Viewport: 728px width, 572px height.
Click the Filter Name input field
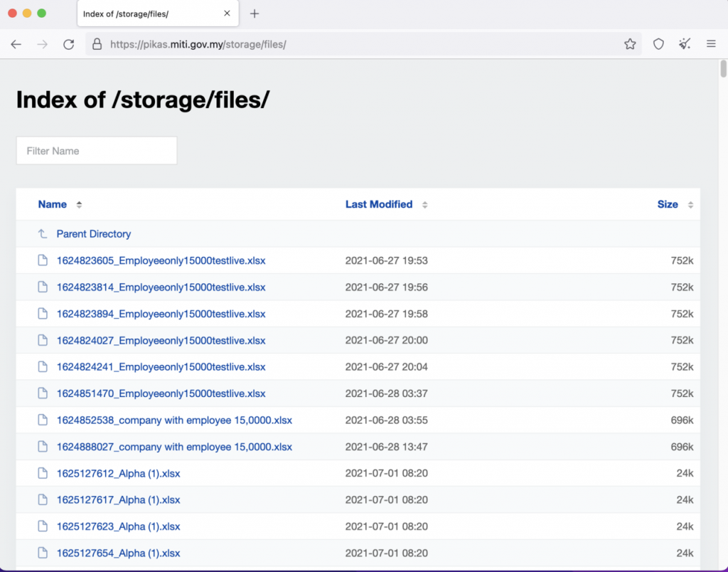tap(97, 151)
